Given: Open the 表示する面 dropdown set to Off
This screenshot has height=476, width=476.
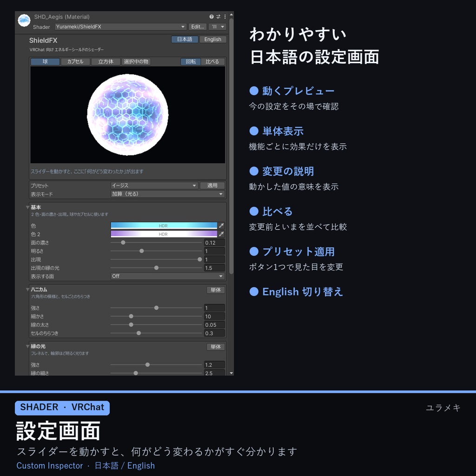Looking at the screenshot, I should click(167, 276).
